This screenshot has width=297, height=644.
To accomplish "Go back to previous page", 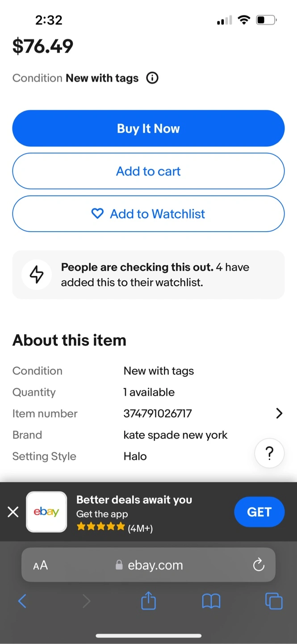I will [22, 601].
